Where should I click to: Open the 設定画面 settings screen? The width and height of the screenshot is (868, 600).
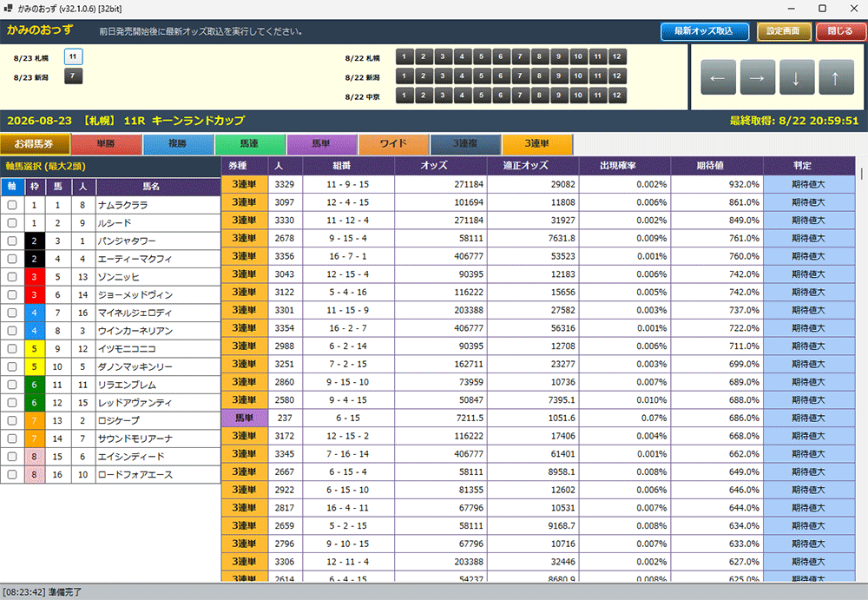click(x=783, y=31)
